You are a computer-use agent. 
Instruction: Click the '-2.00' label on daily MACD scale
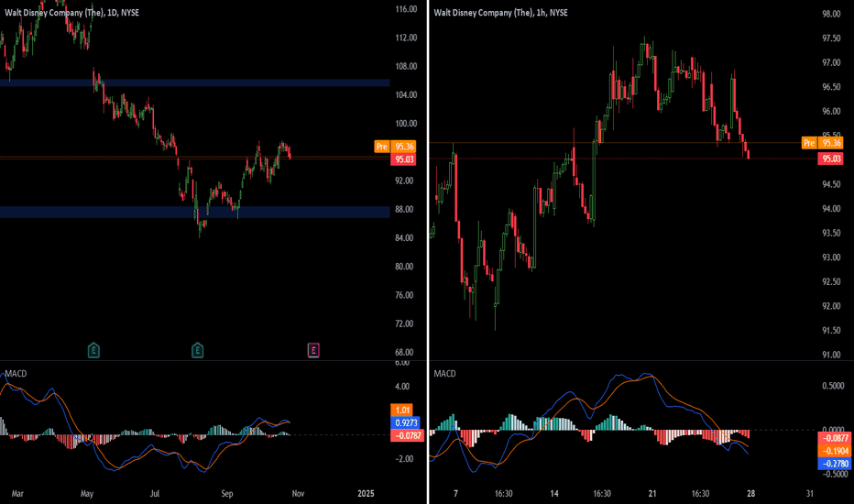point(402,459)
